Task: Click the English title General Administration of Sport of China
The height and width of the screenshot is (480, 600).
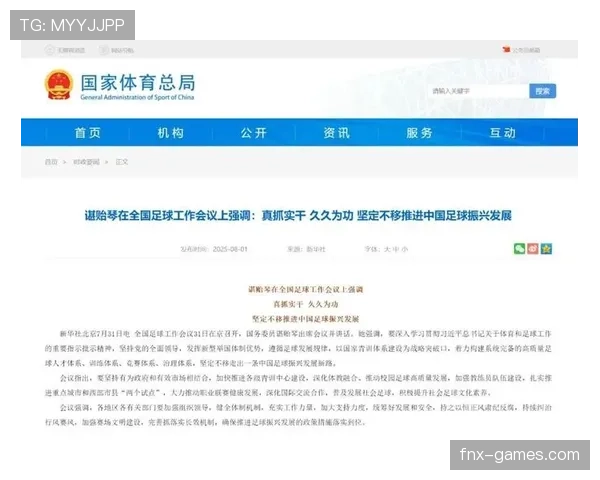Action: (x=137, y=97)
